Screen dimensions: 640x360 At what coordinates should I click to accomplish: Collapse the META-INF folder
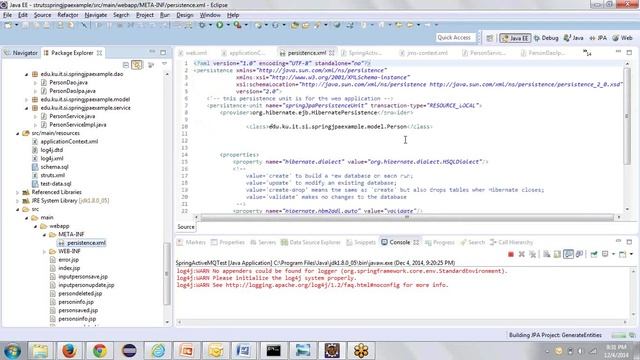click(x=44, y=235)
